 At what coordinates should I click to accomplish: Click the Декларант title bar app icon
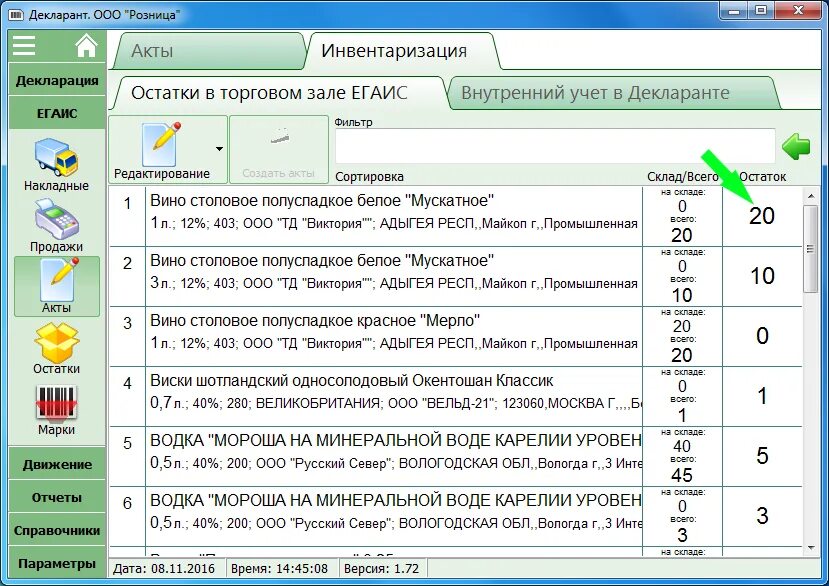pos(16,14)
